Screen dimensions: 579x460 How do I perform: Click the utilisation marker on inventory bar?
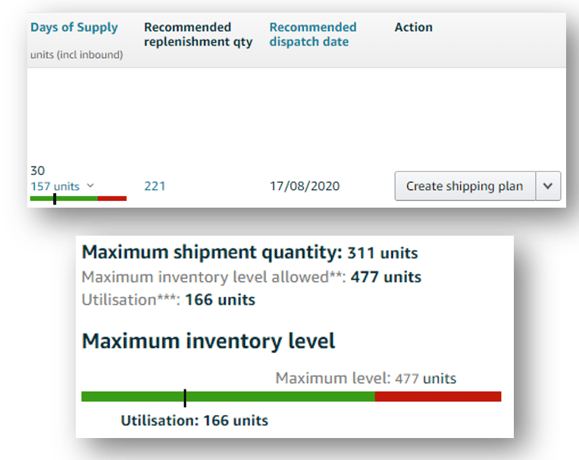tap(185, 398)
